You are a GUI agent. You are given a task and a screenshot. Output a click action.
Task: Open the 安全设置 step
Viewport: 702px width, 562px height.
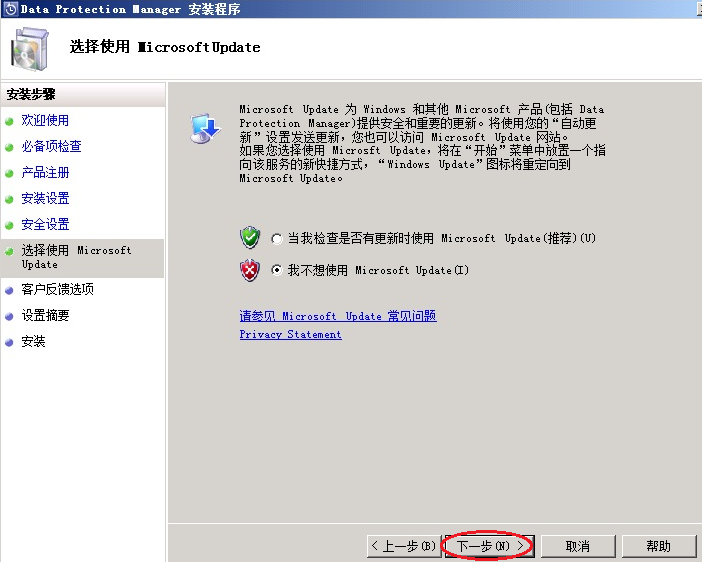[x=45, y=224]
